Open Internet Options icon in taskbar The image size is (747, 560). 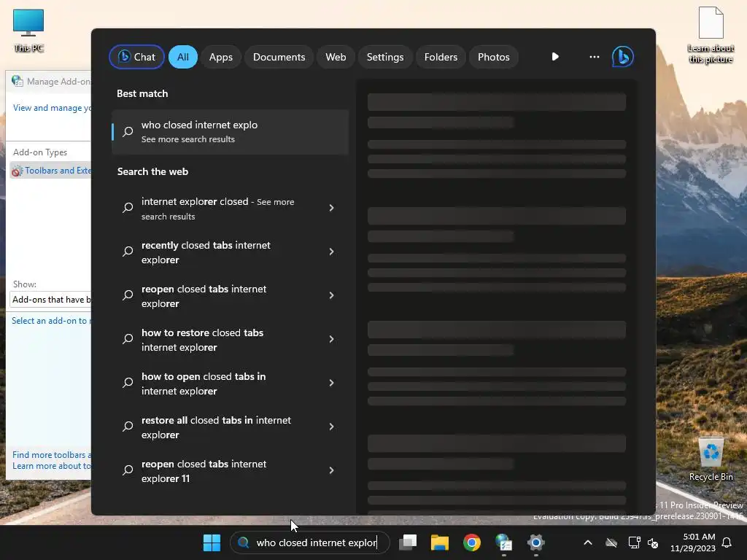coord(503,542)
